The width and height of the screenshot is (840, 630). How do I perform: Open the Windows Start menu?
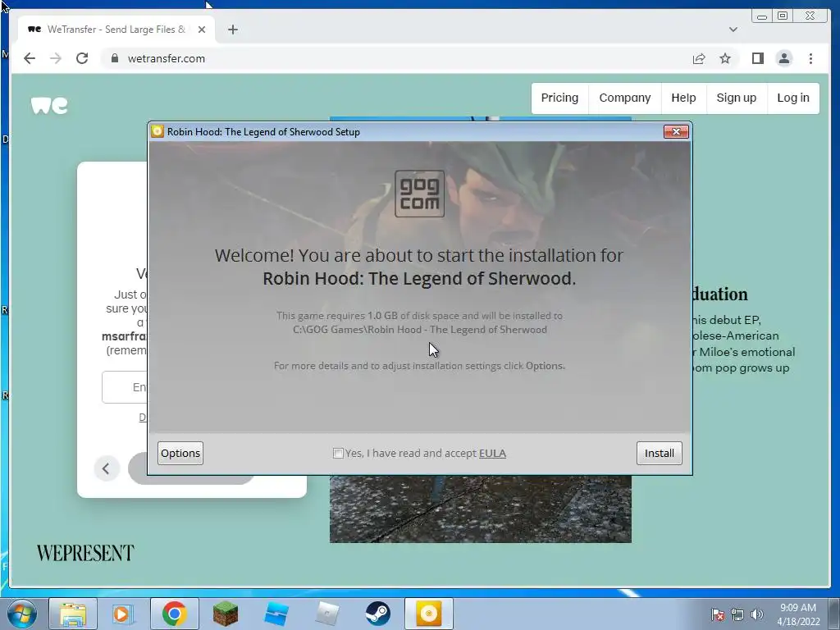(x=22, y=614)
